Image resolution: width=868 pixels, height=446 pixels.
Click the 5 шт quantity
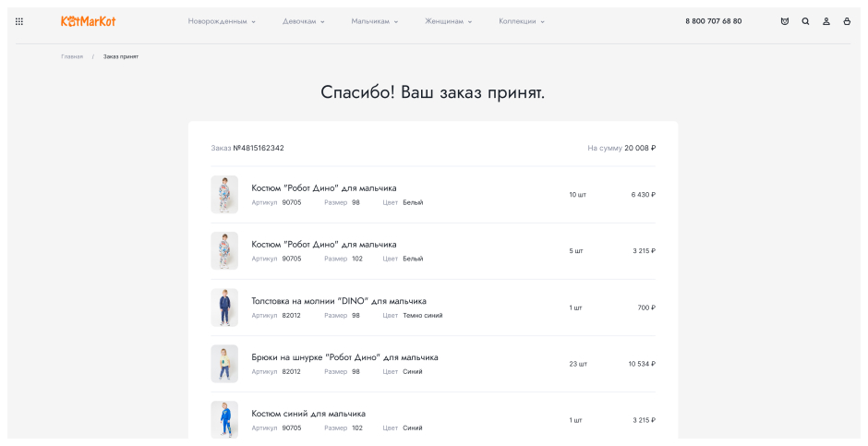575,251
